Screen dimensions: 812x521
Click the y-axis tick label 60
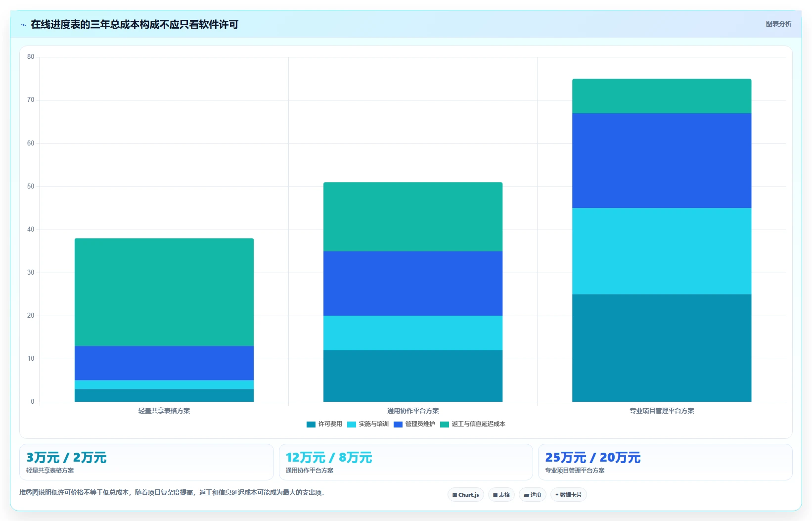pos(31,143)
